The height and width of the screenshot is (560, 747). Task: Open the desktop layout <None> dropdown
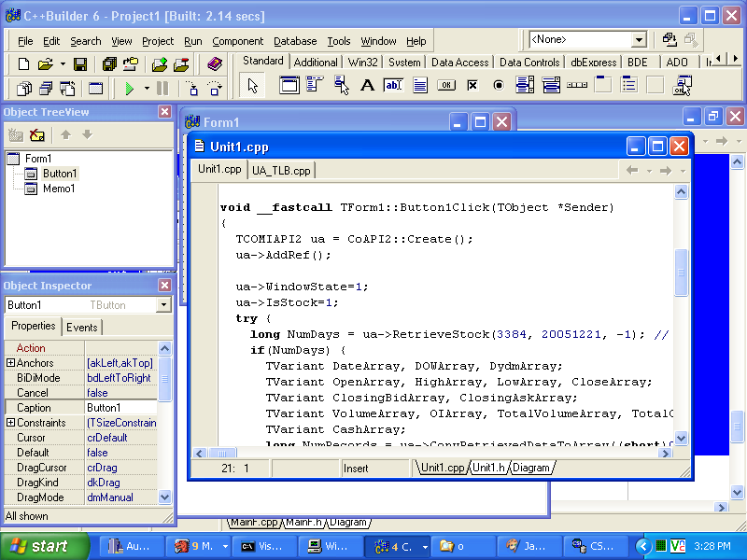(x=640, y=40)
